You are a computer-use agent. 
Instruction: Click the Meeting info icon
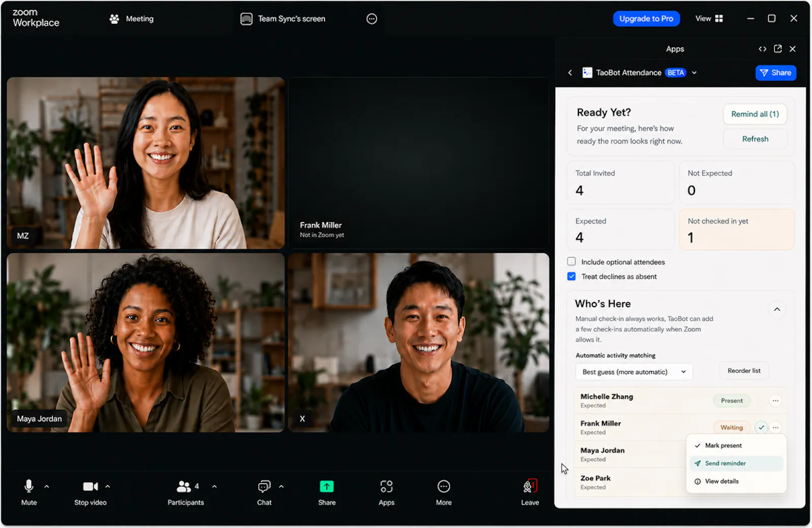(x=114, y=19)
